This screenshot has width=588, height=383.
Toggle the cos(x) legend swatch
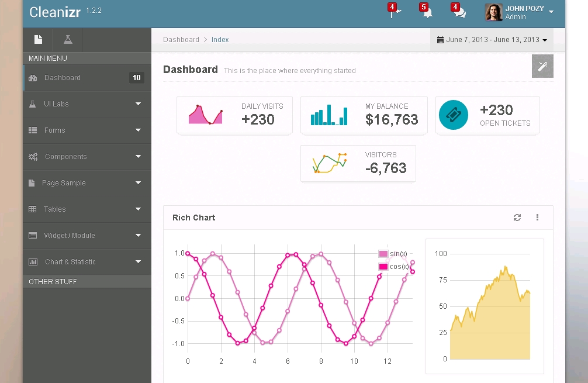tap(383, 267)
